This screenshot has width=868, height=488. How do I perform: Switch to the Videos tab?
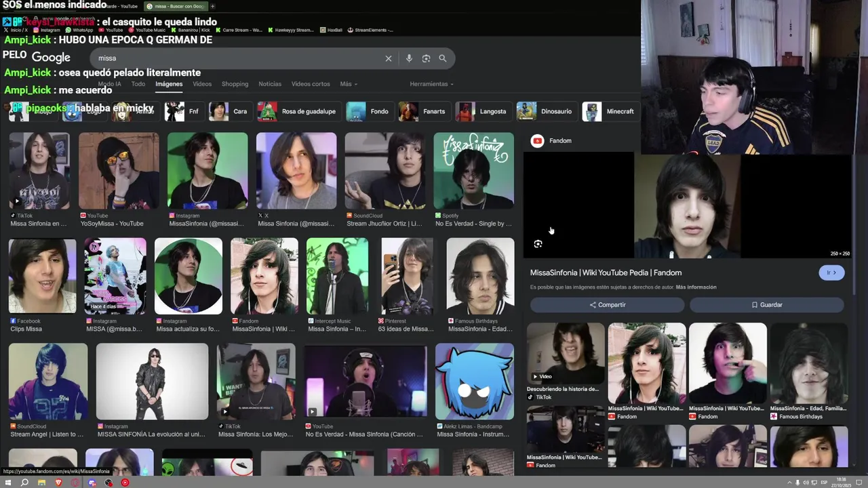coord(202,84)
